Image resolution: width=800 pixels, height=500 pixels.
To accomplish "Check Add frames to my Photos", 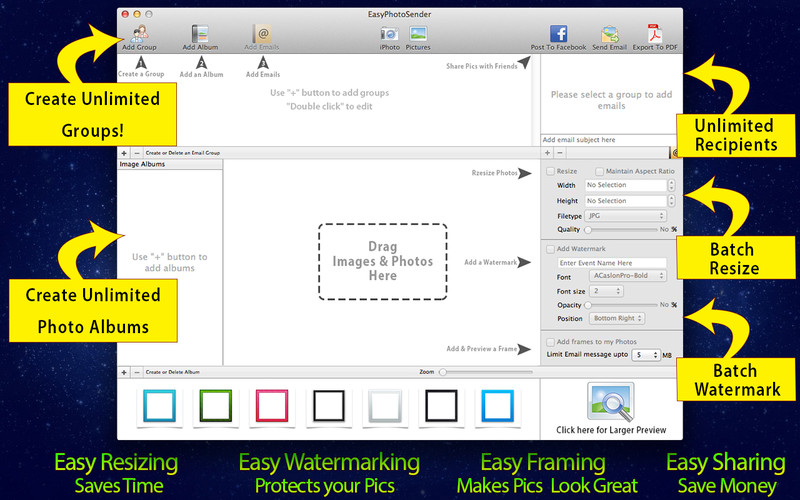I will pyautogui.click(x=551, y=342).
